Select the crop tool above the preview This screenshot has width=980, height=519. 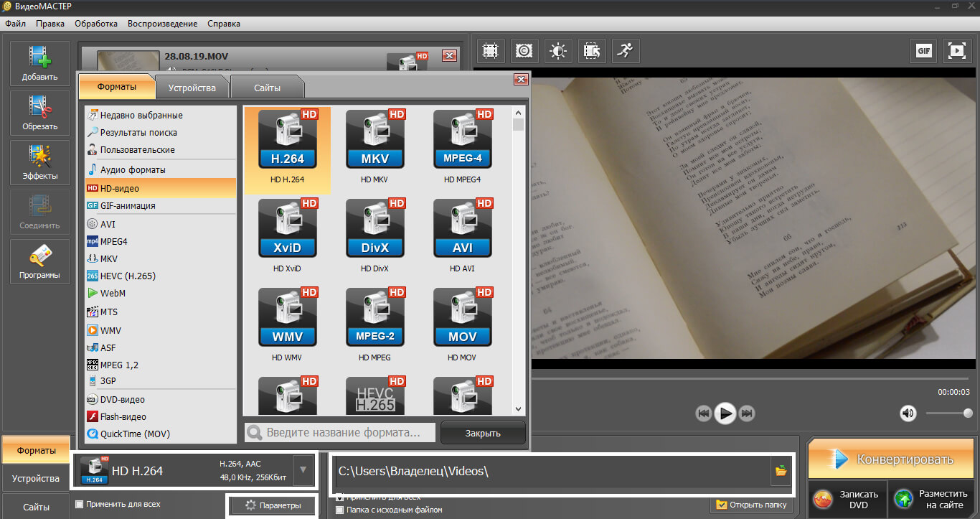pos(491,51)
